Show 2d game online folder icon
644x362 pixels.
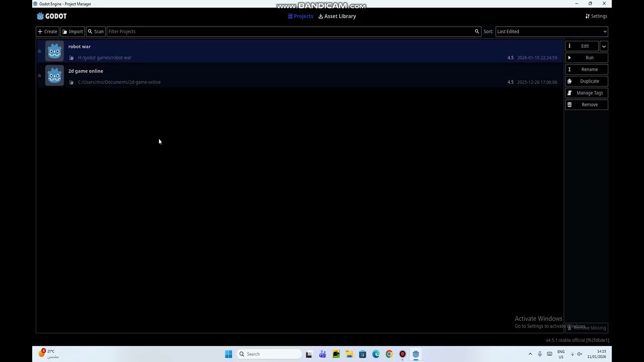click(x=71, y=82)
